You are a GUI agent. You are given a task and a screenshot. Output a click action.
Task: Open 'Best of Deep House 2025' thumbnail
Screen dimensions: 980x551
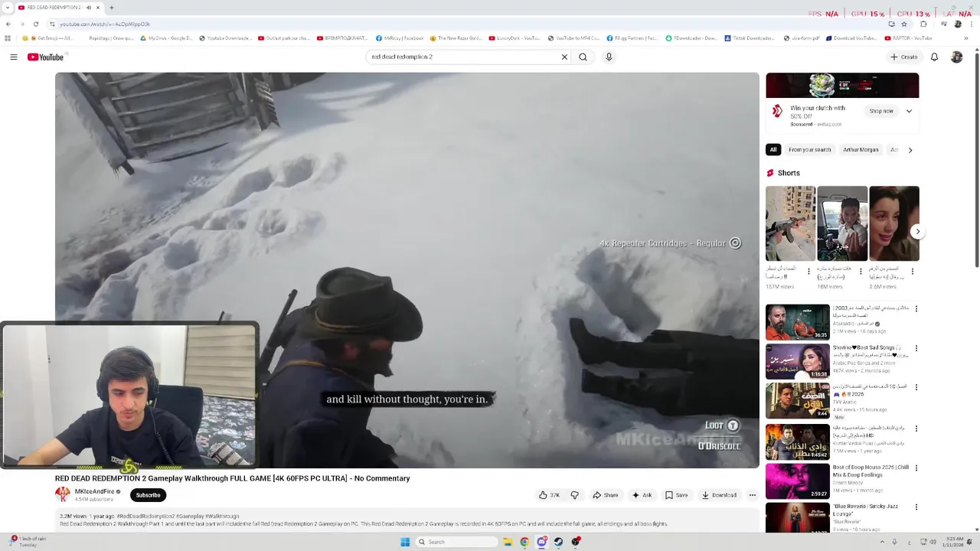(x=797, y=481)
